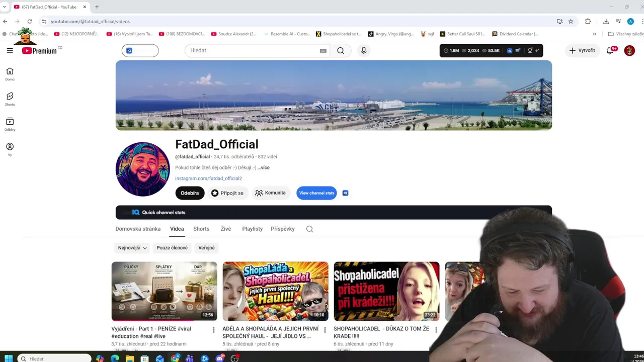
Task: Open notifications bell
Action: (x=611, y=50)
